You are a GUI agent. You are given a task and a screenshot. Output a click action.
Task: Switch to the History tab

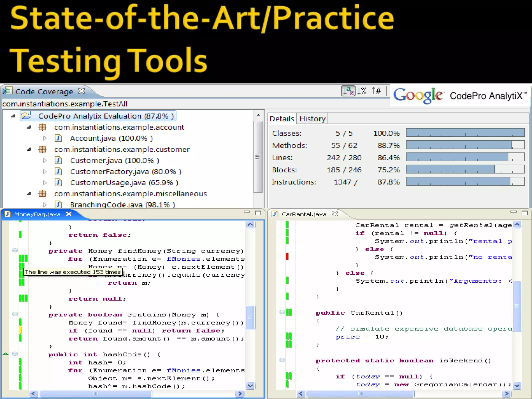(312, 119)
